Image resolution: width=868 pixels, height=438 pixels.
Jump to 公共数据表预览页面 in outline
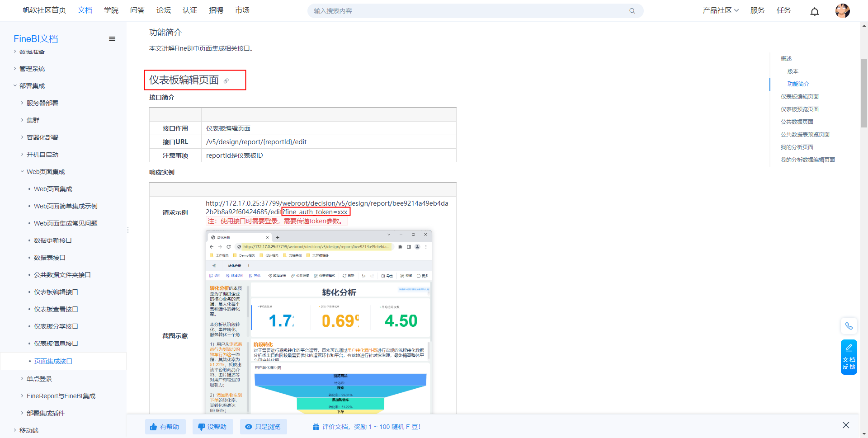(805, 135)
